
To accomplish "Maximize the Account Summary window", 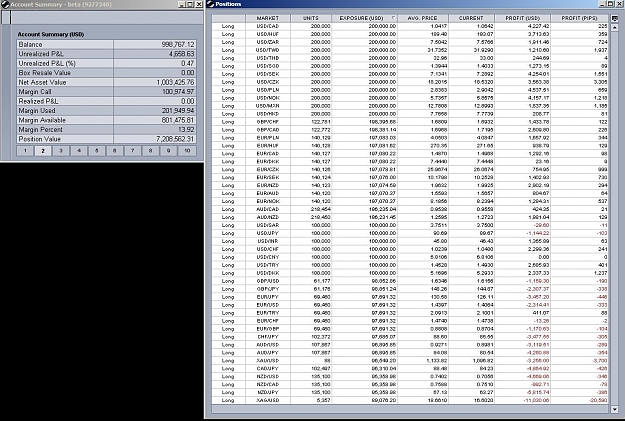I will point(190,4).
